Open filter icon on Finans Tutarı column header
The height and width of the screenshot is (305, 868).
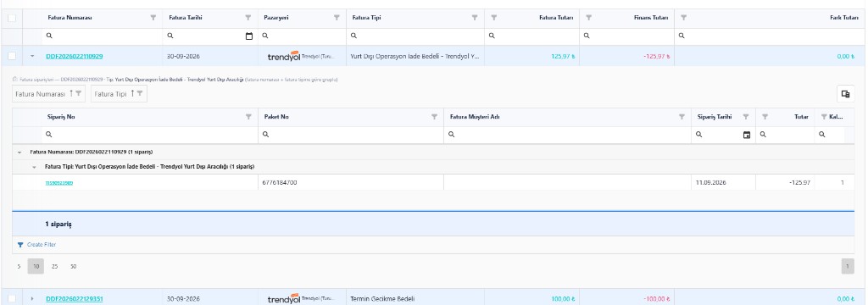[x=588, y=18]
